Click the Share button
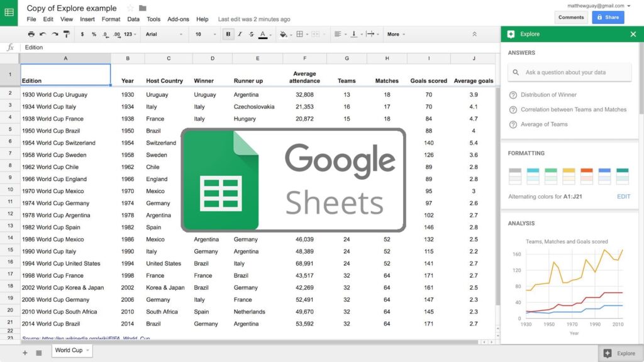 [x=608, y=17]
